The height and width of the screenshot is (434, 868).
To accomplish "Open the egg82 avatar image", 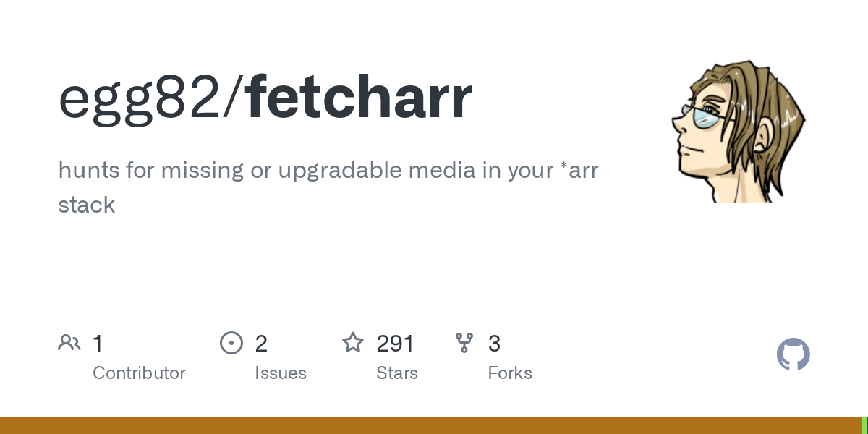I will (x=738, y=130).
